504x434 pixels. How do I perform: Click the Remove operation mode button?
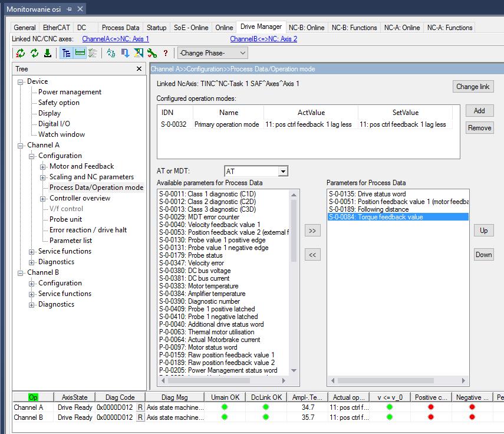tap(479, 128)
